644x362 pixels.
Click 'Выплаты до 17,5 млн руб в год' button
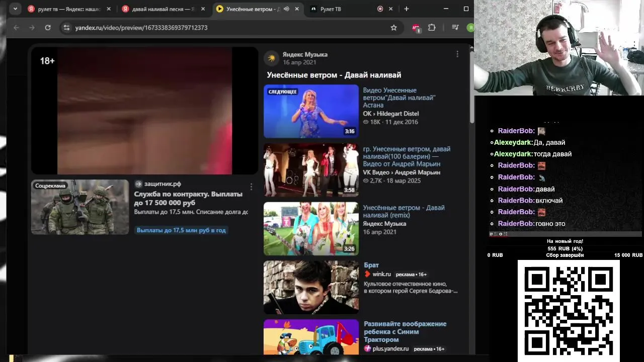(181, 230)
